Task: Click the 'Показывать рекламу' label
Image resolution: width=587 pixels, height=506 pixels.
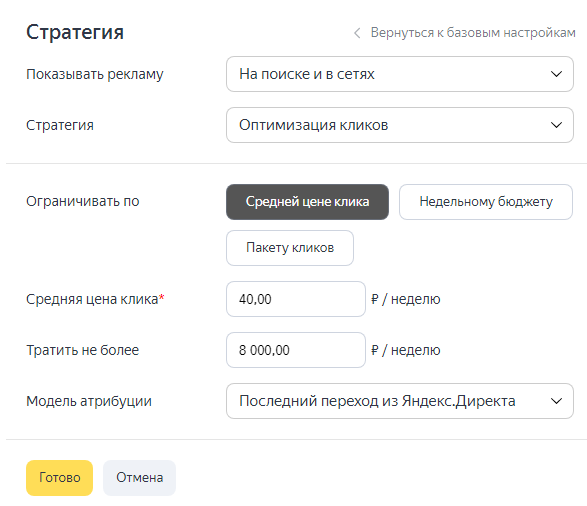Action: click(x=95, y=74)
